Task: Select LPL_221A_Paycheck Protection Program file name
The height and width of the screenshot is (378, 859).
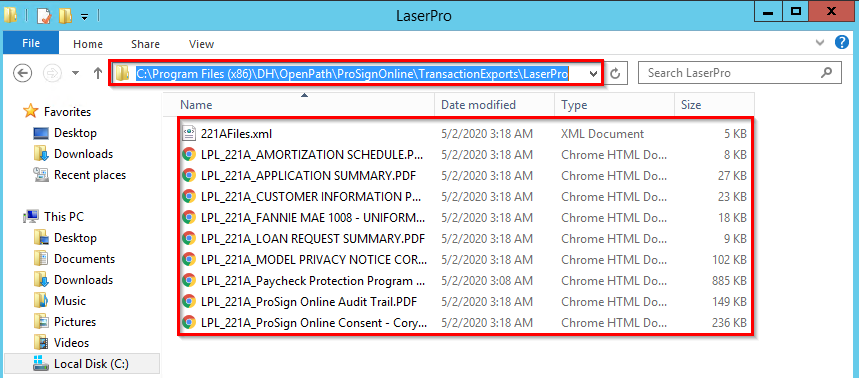Action: [x=313, y=280]
